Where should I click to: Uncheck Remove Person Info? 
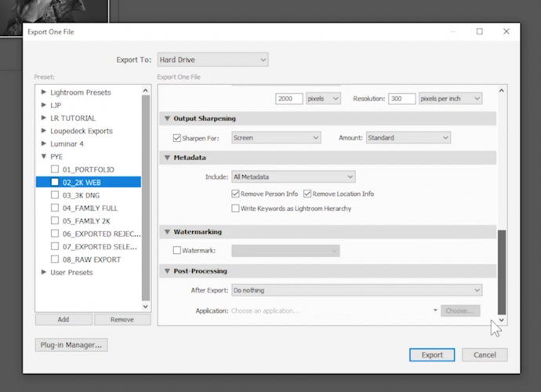tap(235, 194)
